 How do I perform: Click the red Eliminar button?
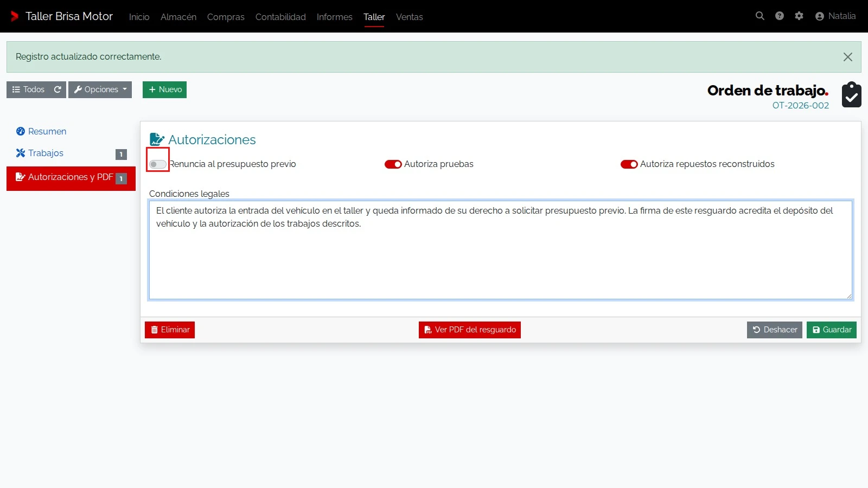click(170, 330)
